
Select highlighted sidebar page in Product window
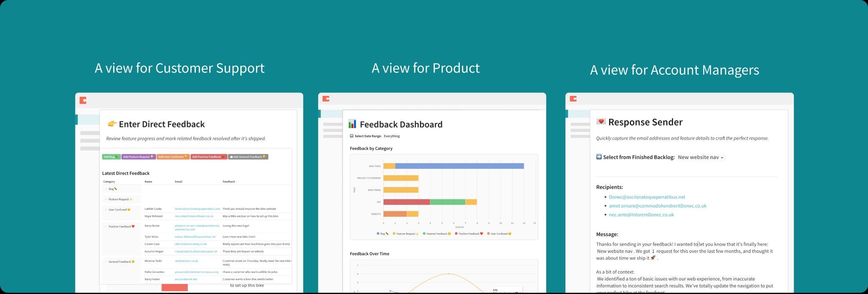(x=331, y=114)
